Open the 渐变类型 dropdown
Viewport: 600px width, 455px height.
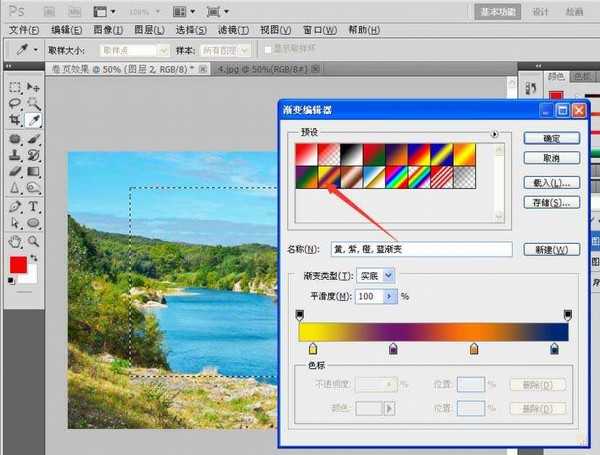[x=376, y=276]
